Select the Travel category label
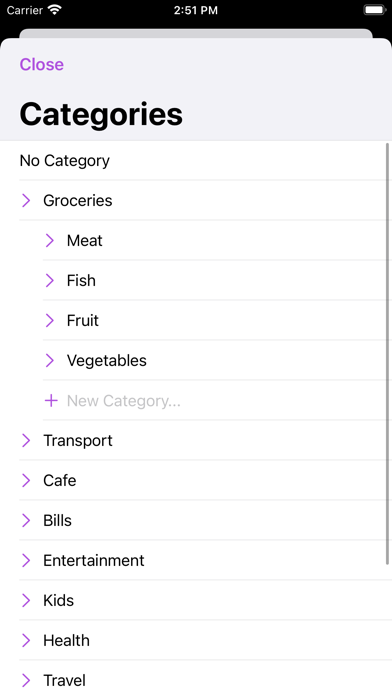Viewport: 392px width, 696px height. click(64, 680)
